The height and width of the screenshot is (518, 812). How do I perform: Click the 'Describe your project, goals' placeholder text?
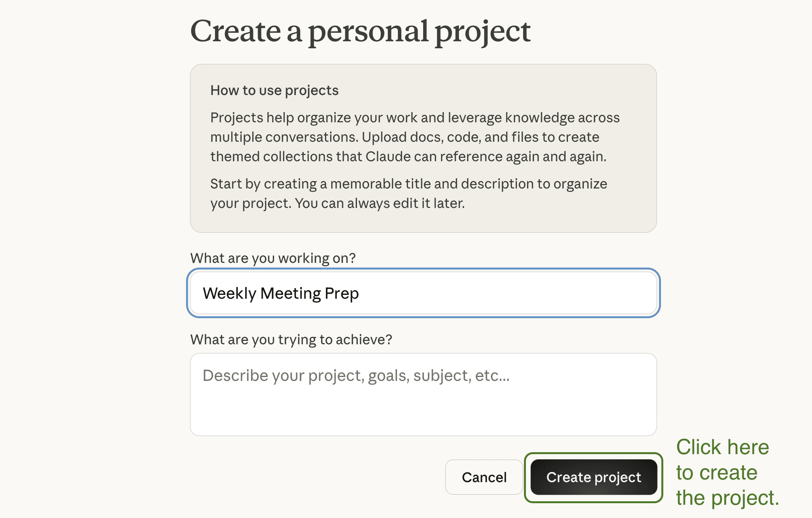coord(356,375)
